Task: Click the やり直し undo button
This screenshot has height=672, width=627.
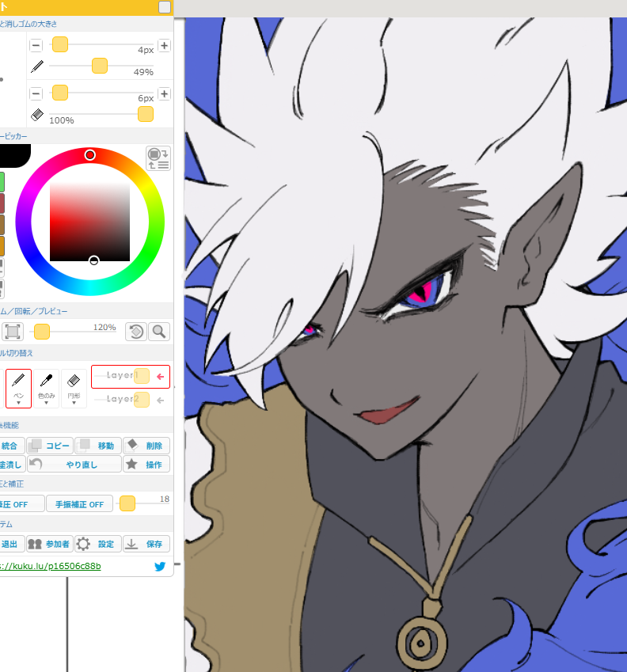Action: pyautogui.click(x=74, y=464)
